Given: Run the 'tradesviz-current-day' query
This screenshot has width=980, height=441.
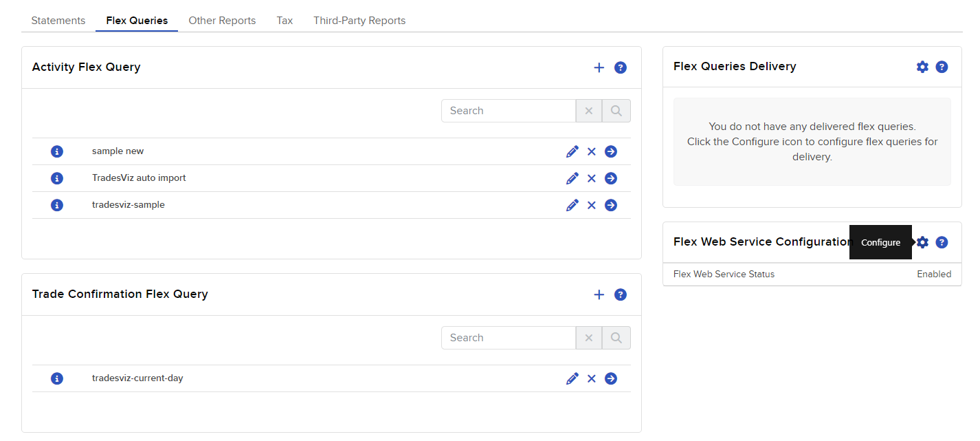Looking at the screenshot, I should pyautogui.click(x=611, y=378).
